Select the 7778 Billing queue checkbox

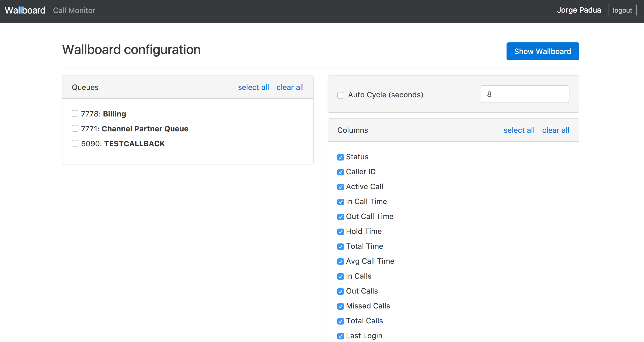pos(75,113)
